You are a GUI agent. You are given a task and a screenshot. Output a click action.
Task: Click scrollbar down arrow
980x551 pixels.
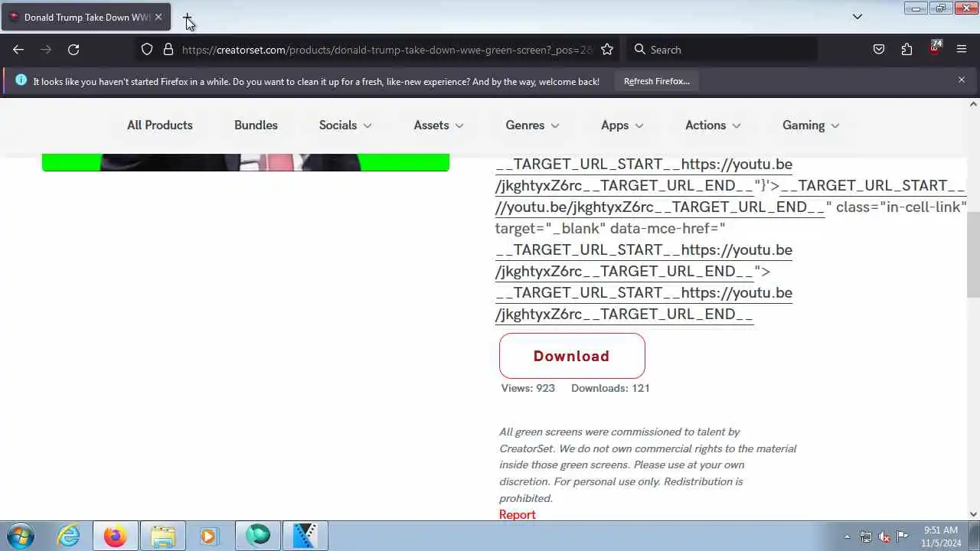point(973,514)
